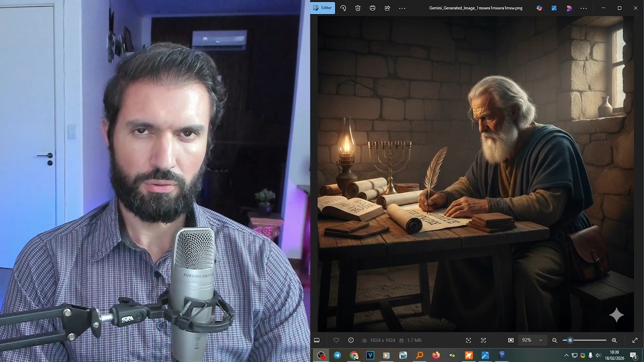The height and width of the screenshot is (362, 644).
Task: Open the Designer app icon in title bar
Action: pyautogui.click(x=554, y=8)
